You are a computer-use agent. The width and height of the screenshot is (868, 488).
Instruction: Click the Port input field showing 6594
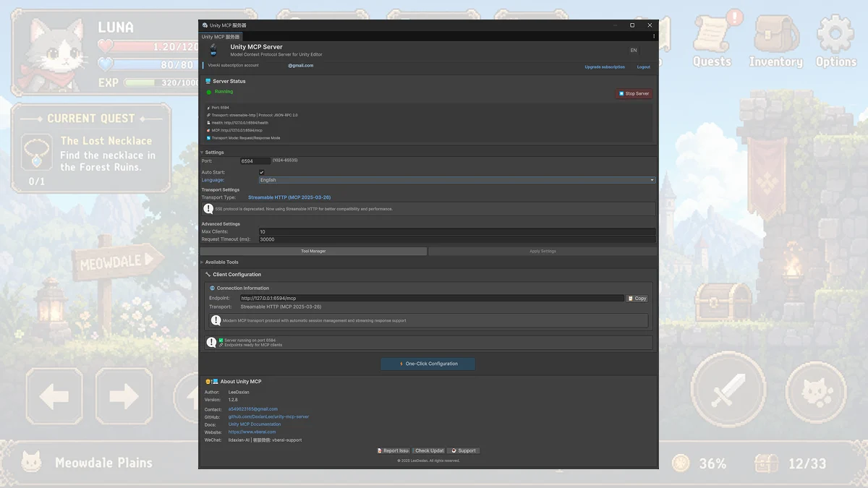point(255,161)
